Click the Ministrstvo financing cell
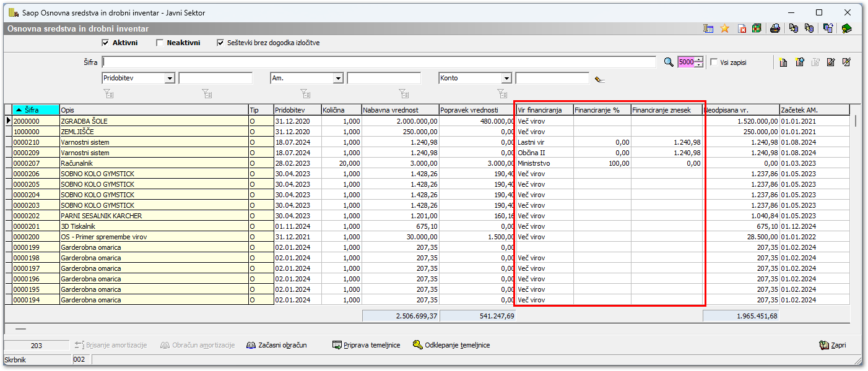 (544, 163)
